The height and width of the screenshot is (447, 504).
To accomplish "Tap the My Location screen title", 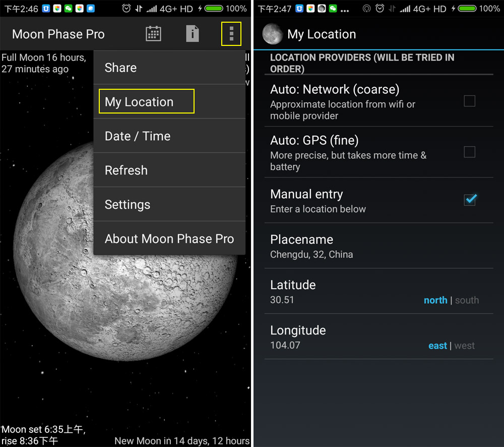I will click(x=322, y=34).
